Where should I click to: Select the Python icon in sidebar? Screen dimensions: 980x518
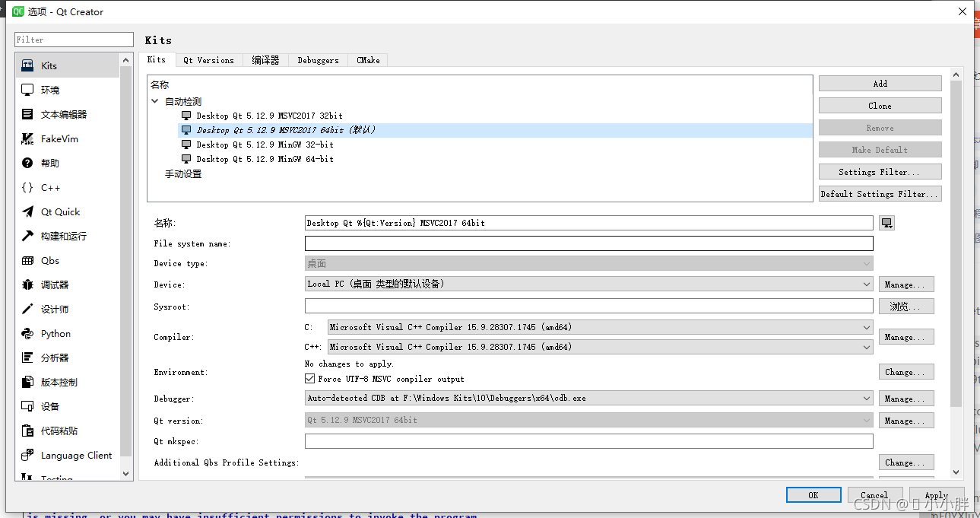click(x=27, y=333)
